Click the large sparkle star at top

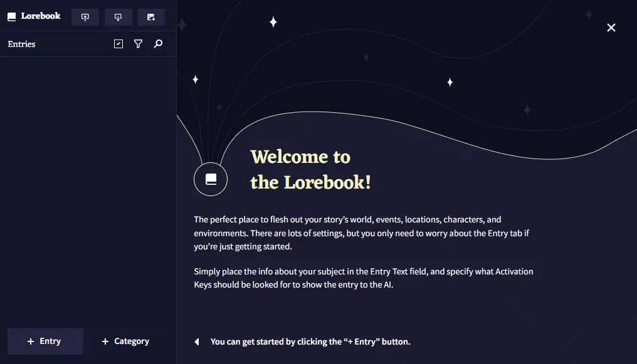(273, 22)
